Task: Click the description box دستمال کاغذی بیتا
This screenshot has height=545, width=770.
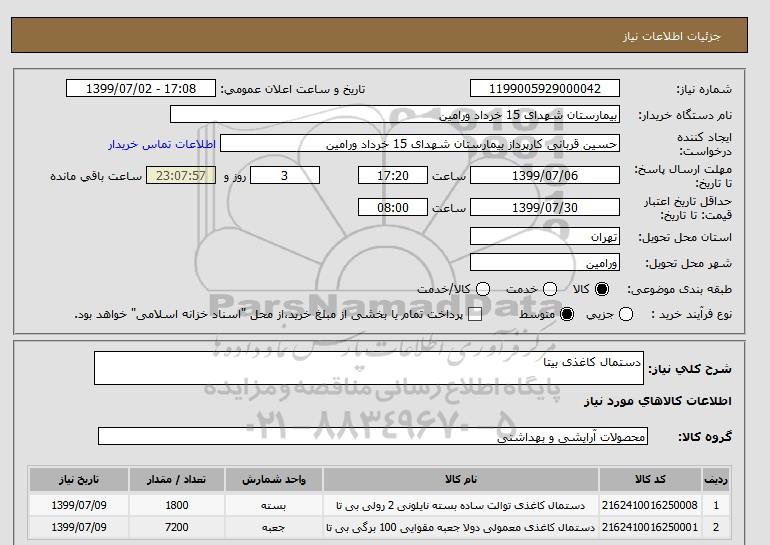Action: pyautogui.click(x=369, y=368)
